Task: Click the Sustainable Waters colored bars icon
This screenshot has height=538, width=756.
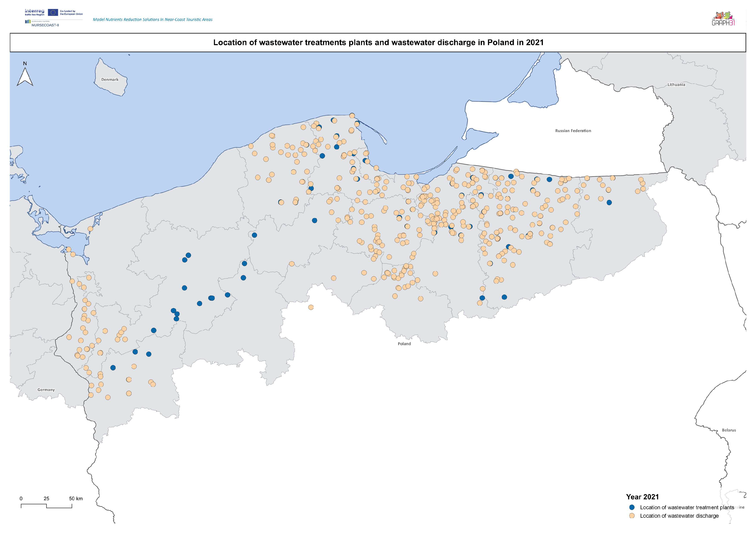Action: [x=28, y=21]
